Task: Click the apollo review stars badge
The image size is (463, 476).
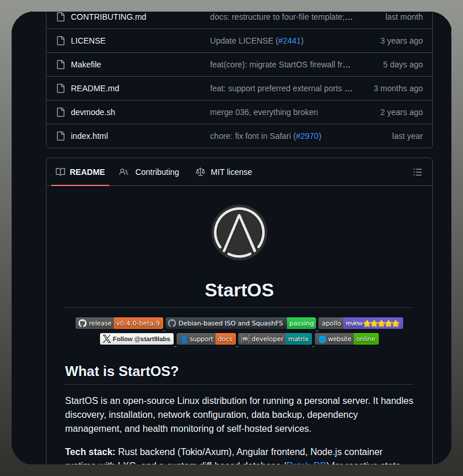Action: coord(361,323)
